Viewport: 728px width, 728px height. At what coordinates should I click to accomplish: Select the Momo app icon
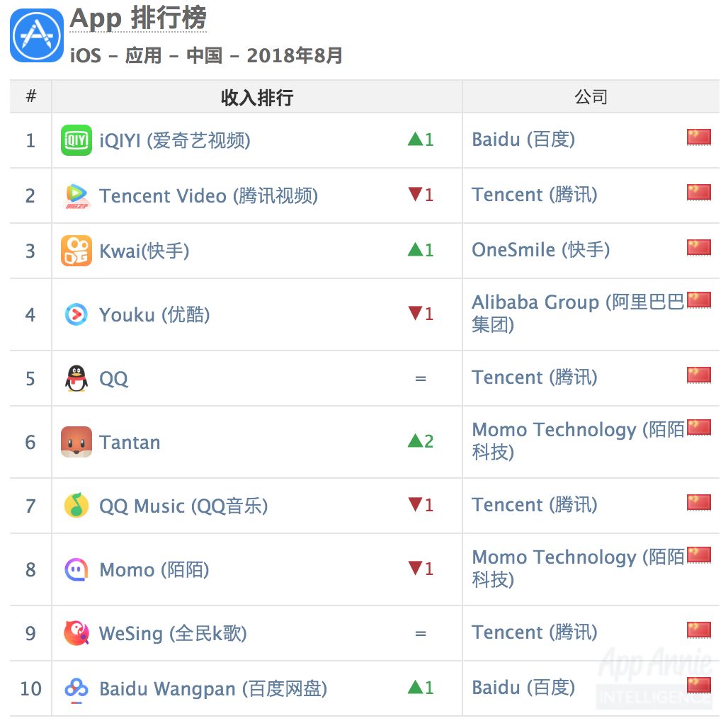click(x=76, y=569)
